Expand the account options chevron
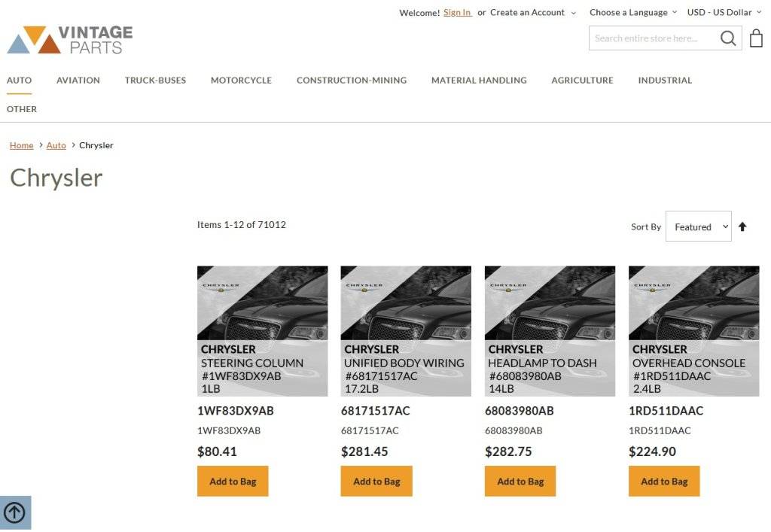This screenshot has width=771, height=532. tap(573, 13)
